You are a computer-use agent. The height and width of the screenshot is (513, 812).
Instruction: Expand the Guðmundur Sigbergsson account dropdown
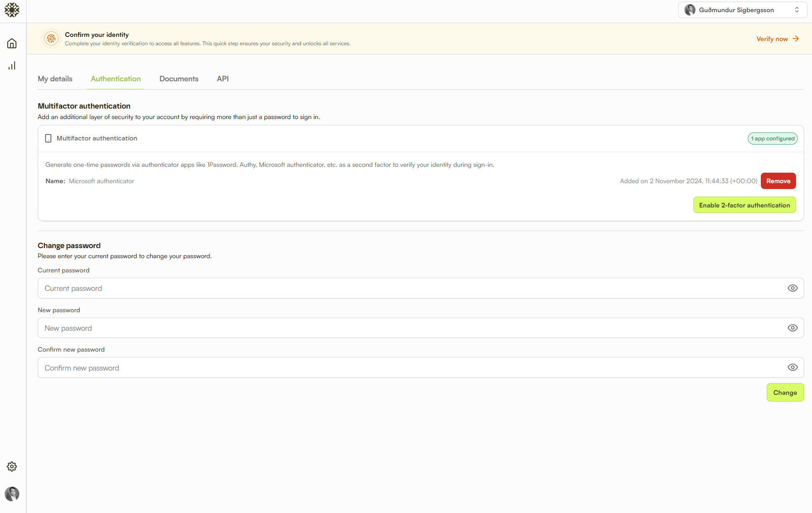[796, 10]
